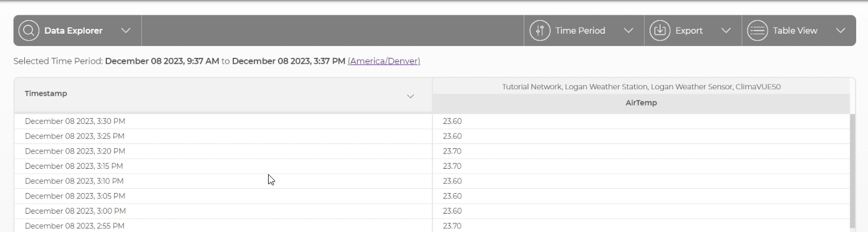The image size is (868, 232).
Task: Expand the Data Explorer dropdown chevron
Action: (x=126, y=31)
